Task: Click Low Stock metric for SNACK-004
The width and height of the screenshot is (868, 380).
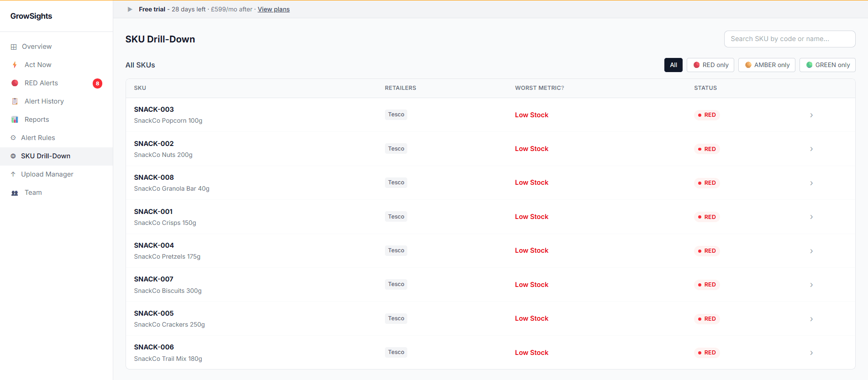Action: tap(531, 250)
